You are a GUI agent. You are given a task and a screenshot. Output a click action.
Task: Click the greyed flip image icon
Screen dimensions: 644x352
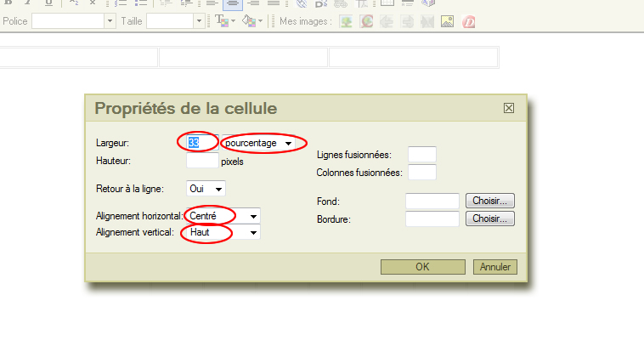[427, 21]
